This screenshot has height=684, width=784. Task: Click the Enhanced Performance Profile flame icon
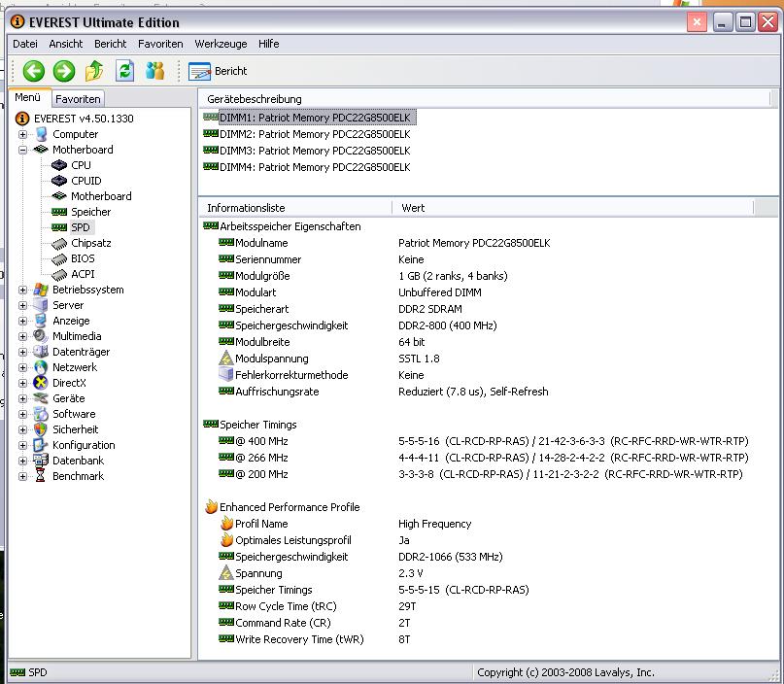pos(211,507)
